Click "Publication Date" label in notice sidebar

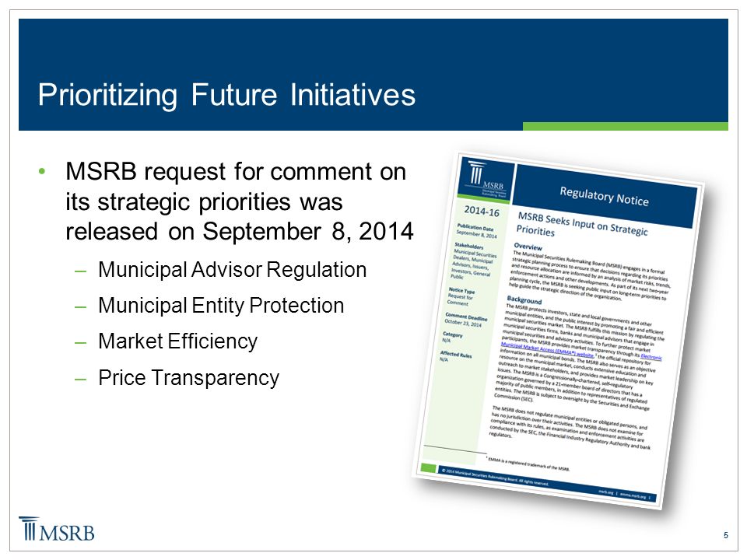475,228
